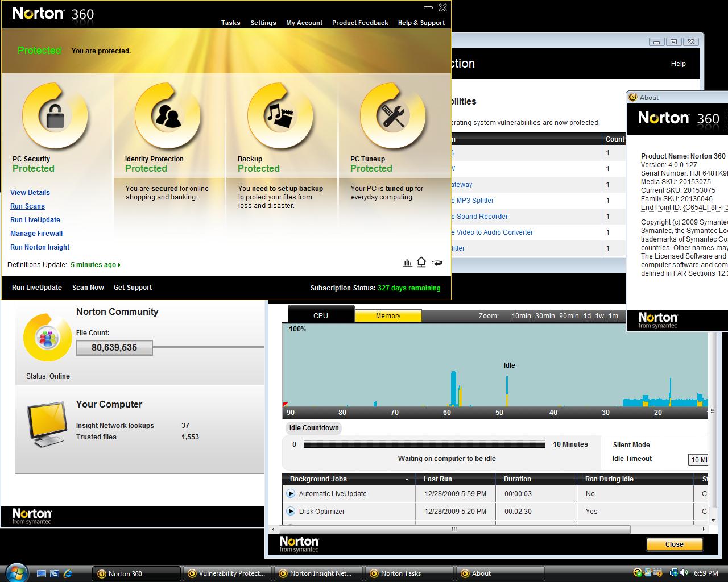Open the PC Security padlock icon
728x582 pixels.
pos(55,116)
